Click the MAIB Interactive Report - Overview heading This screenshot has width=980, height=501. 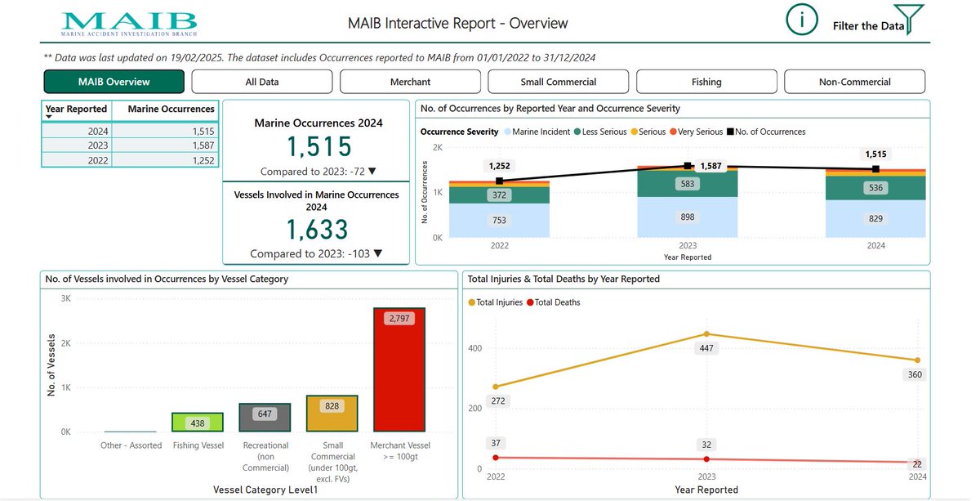click(457, 23)
